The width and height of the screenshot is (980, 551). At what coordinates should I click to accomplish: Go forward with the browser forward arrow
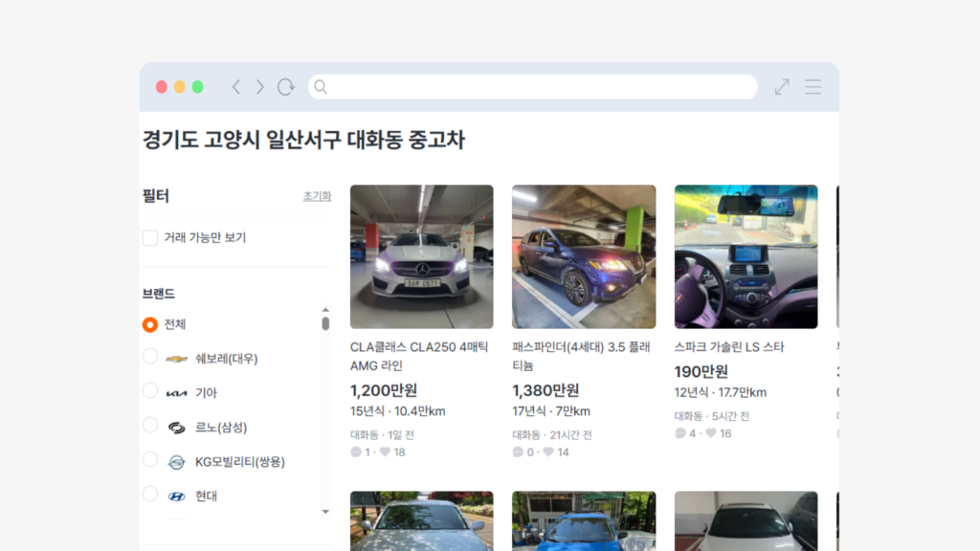pyautogui.click(x=259, y=87)
